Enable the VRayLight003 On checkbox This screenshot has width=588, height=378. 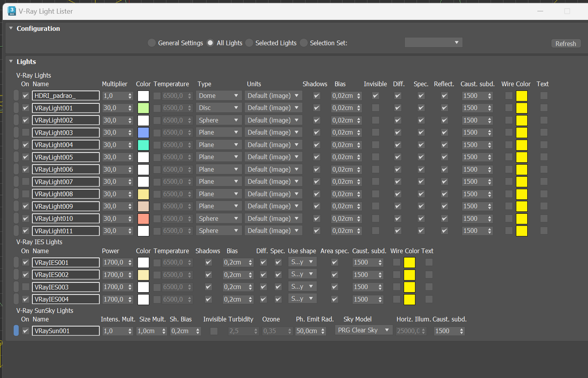point(26,133)
